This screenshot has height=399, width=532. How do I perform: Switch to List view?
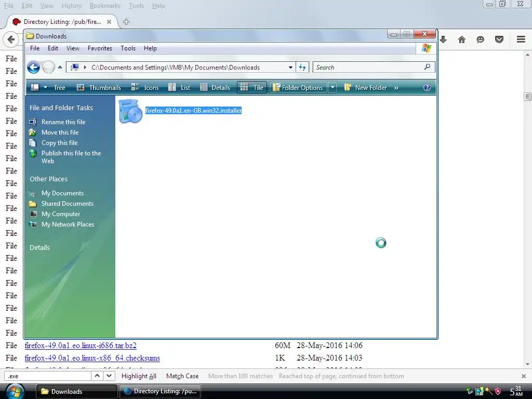tap(179, 87)
